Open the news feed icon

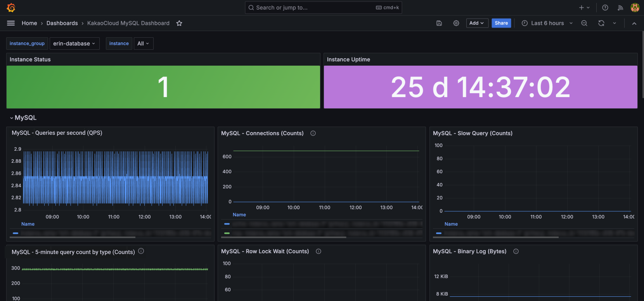click(620, 8)
